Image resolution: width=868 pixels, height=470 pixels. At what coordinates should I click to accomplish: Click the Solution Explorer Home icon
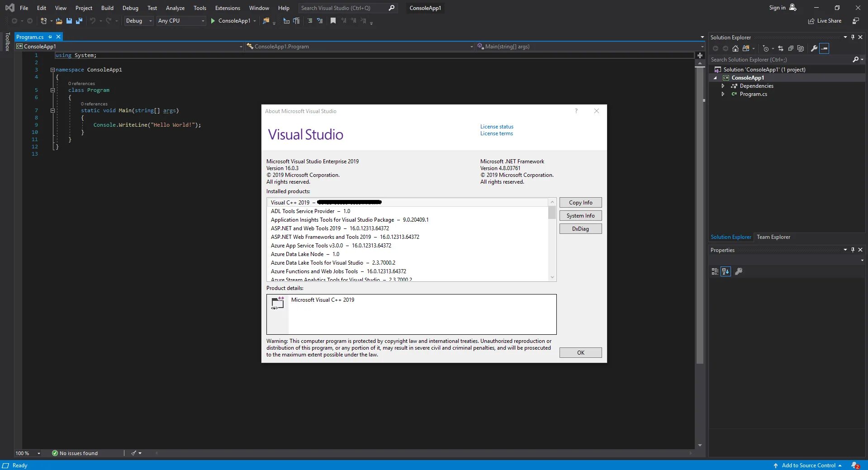(735, 48)
